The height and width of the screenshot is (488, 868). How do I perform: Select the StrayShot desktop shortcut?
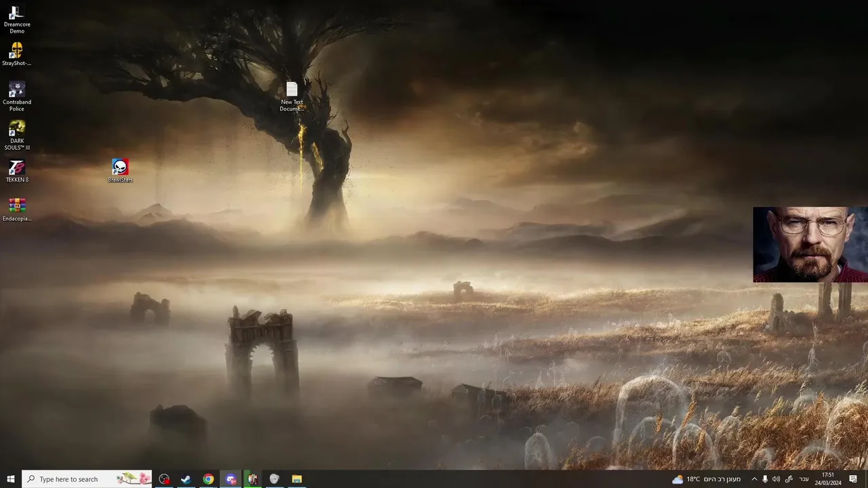click(x=17, y=54)
